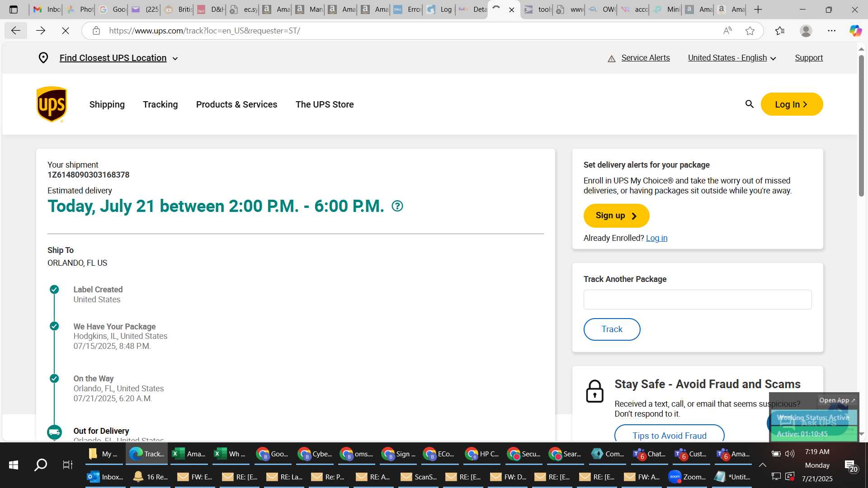This screenshot has width=868, height=488.
Task: Open the Chat Teams taskbar item
Action: pos(649,454)
